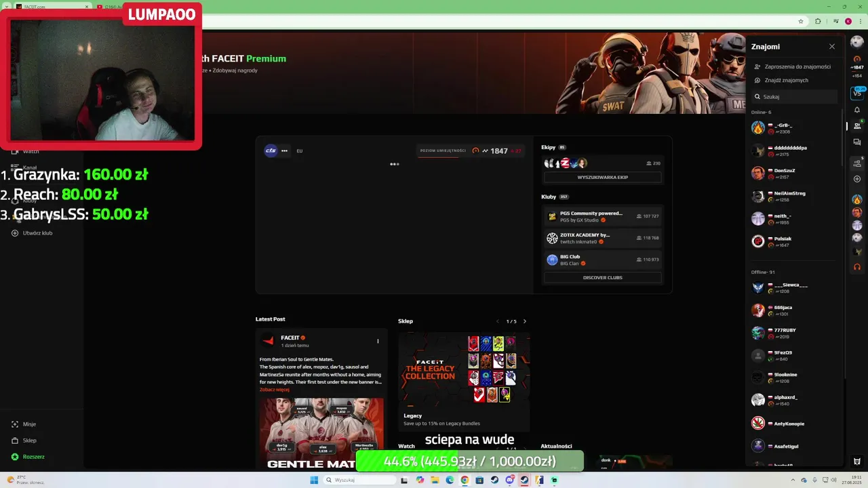Go to next Sklep carousel page

524,321
